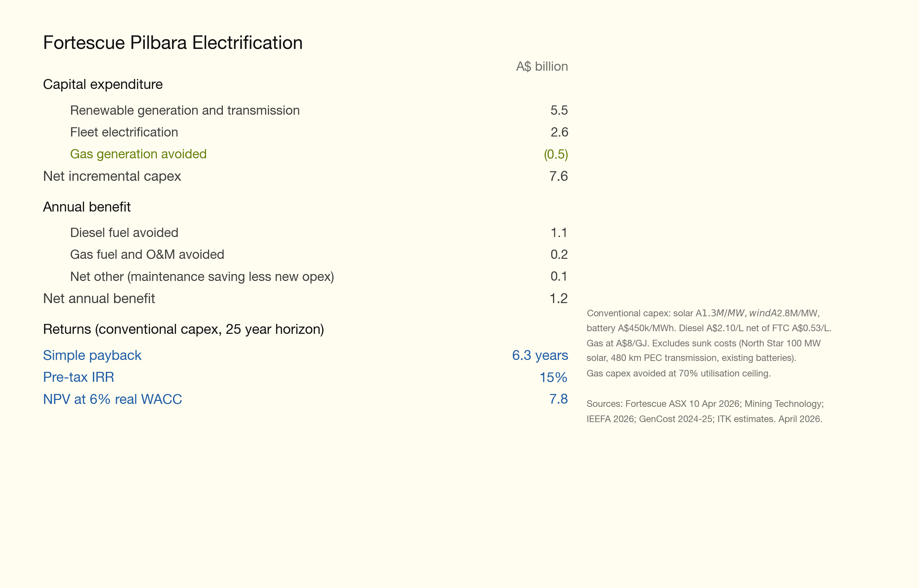Click the Fortescue Pilbara Electrification title
919x588 pixels.
click(173, 43)
